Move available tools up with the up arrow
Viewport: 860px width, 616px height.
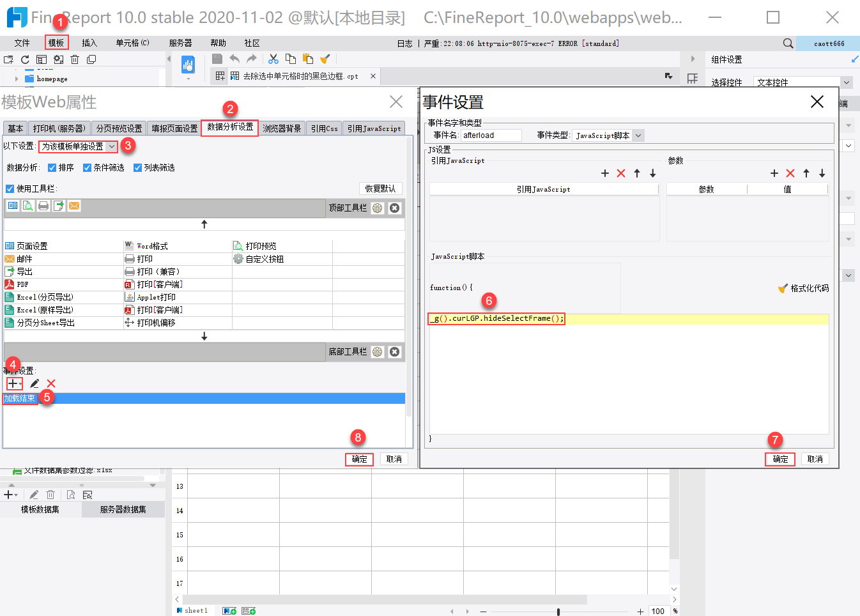pos(204,224)
